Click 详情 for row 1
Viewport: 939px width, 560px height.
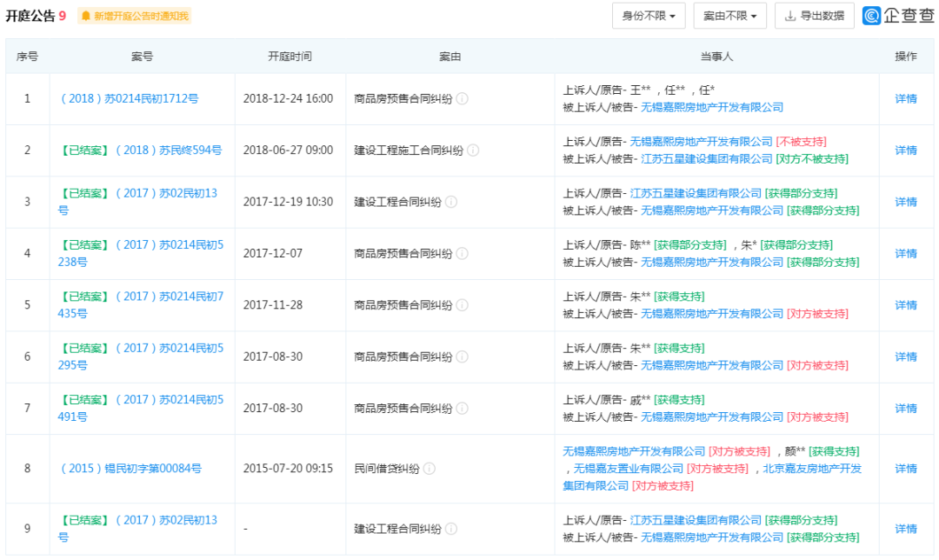(905, 99)
